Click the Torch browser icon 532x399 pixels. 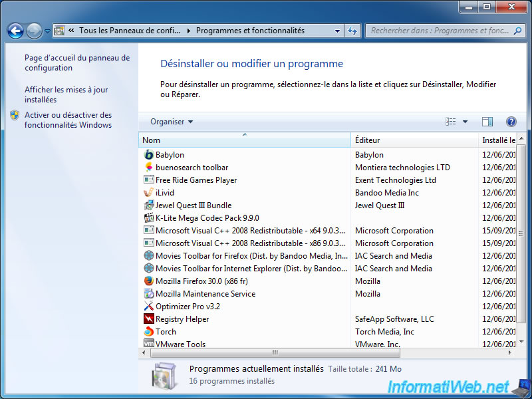[148, 331]
